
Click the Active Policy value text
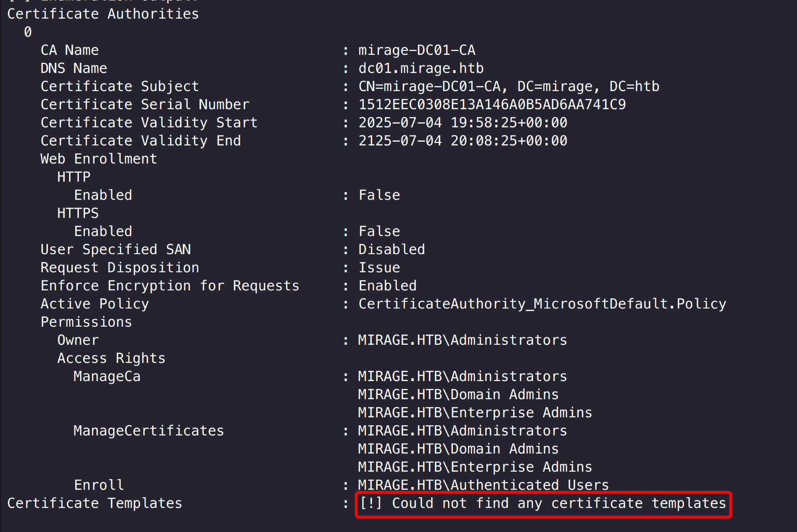click(542, 304)
